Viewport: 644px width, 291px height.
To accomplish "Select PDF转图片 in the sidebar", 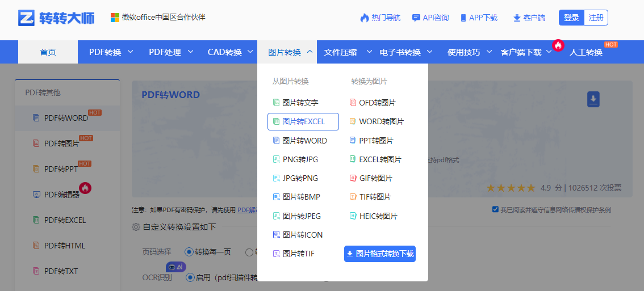I will pyautogui.click(x=68, y=144).
